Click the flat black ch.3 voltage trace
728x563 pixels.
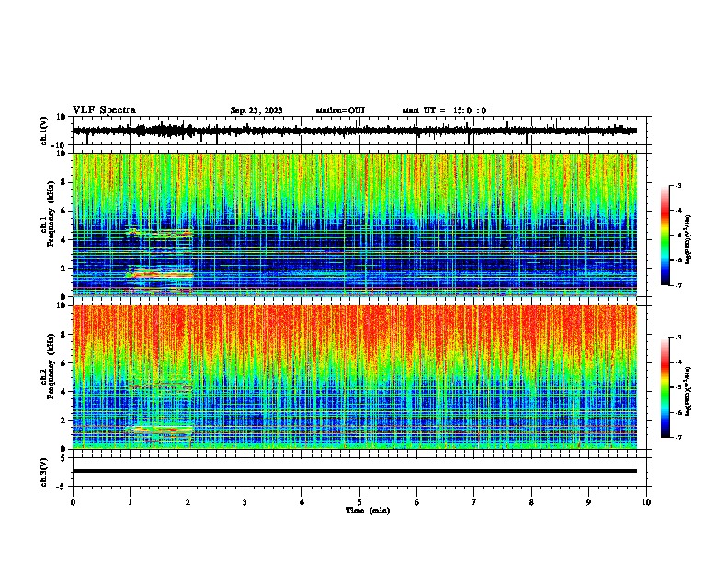354,471
